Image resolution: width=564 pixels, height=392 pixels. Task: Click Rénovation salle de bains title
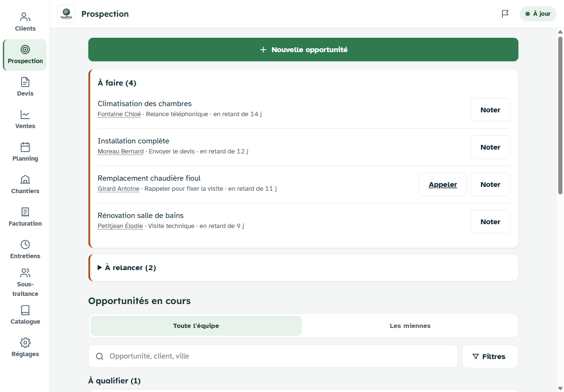(141, 216)
